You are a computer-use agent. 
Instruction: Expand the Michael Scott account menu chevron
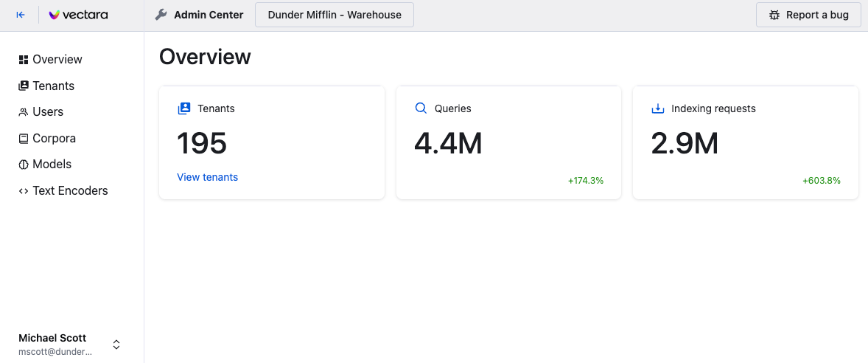click(x=116, y=345)
